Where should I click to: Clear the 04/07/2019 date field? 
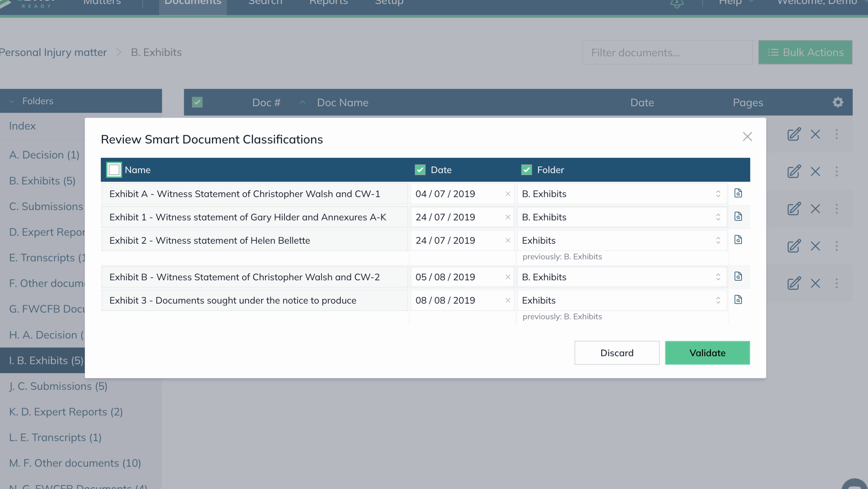(508, 194)
